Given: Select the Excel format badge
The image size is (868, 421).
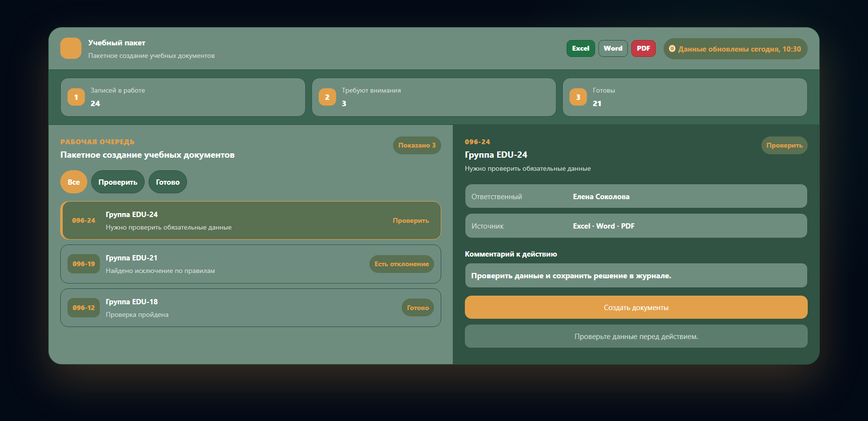Looking at the screenshot, I should coord(581,48).
